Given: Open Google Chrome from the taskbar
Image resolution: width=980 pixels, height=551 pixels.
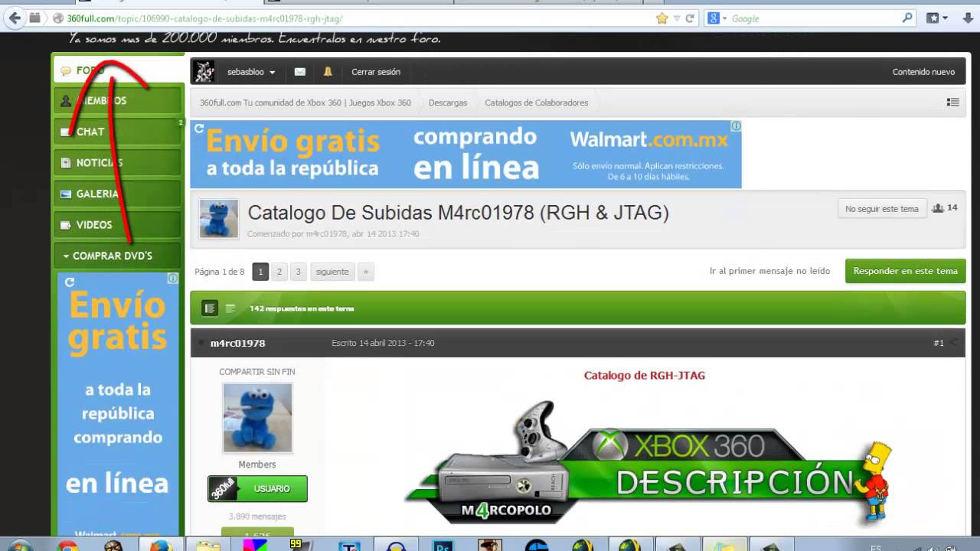Looking at the screenshot, I should [x=67, y=546].
